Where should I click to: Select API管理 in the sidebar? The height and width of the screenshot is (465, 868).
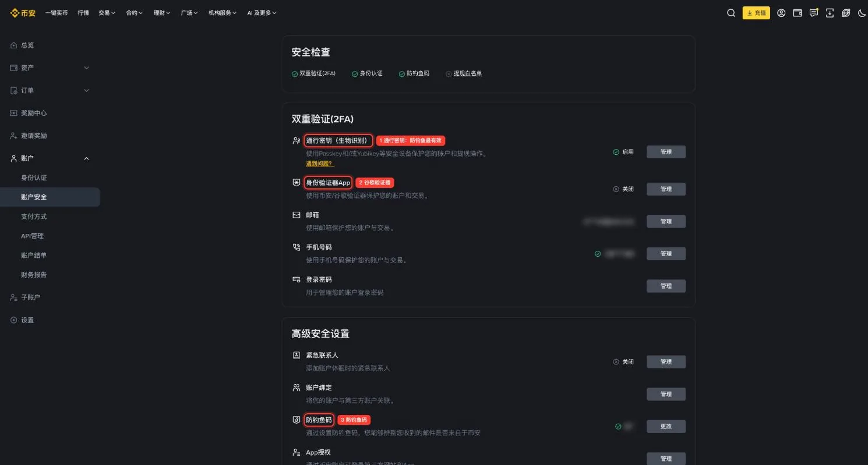(33, 236)
